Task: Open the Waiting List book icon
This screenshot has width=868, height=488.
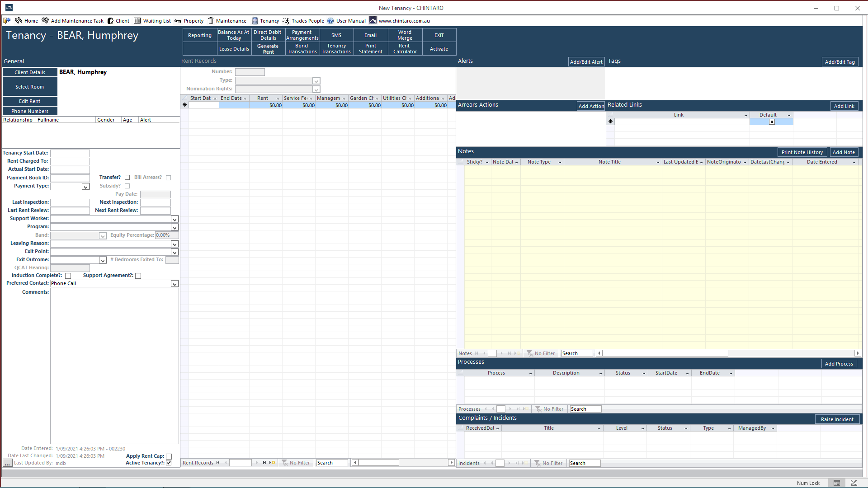Action: [x=137, y=21]
